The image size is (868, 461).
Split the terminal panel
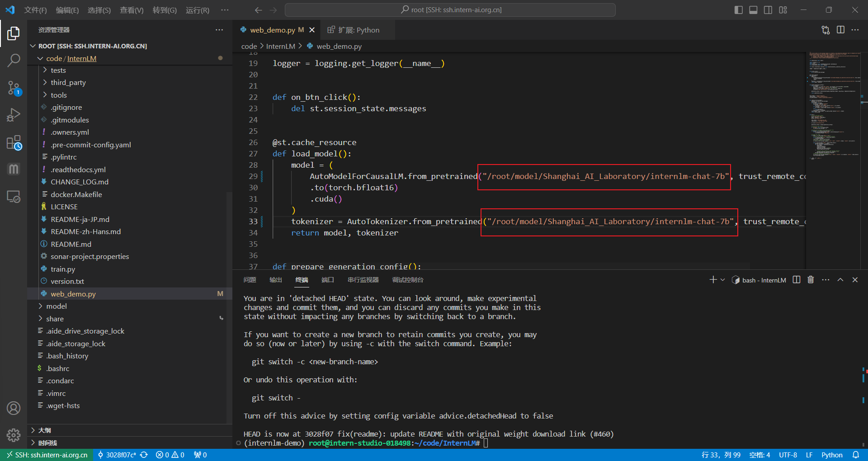797,280
